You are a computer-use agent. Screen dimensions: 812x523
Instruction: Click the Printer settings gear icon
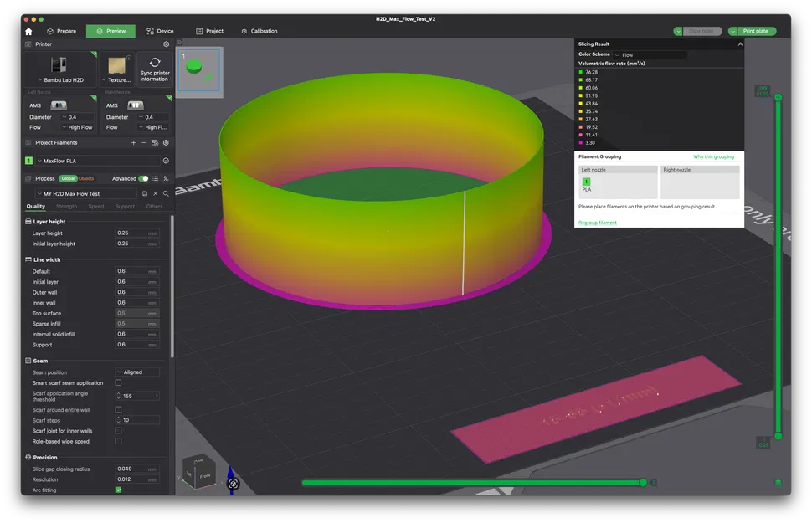(x=167, y=44)
